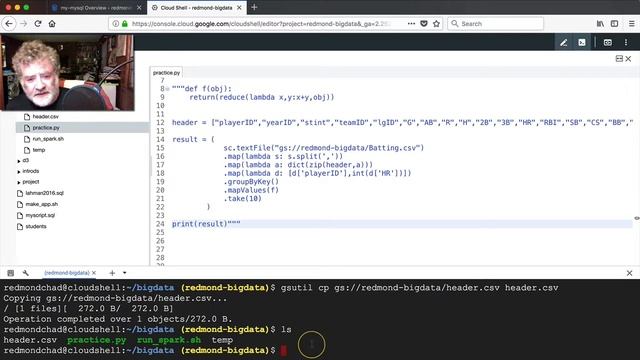The height and width of the screenshot is (360, 640).
Task: Click the browser forward arrow
Action: [x=24, y=24]
